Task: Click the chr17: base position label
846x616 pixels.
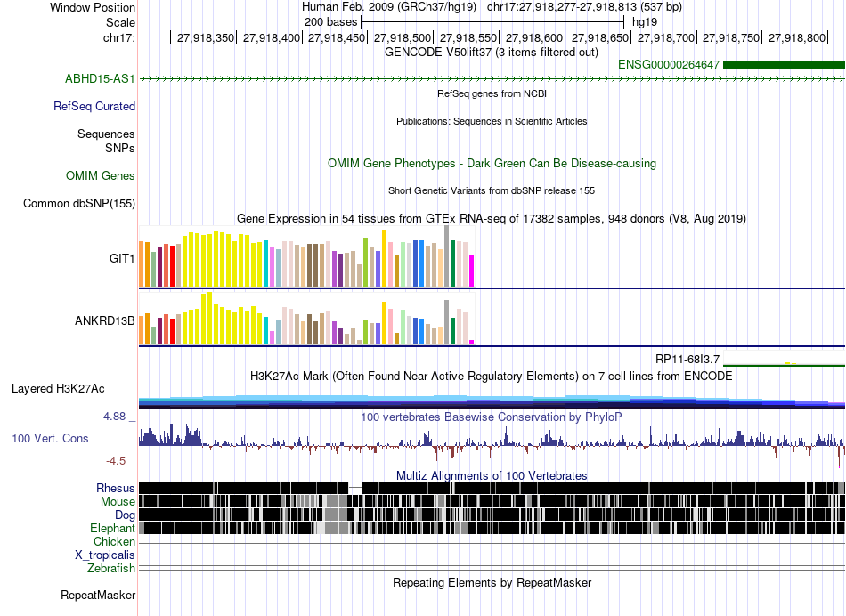Action: point(118,37)
